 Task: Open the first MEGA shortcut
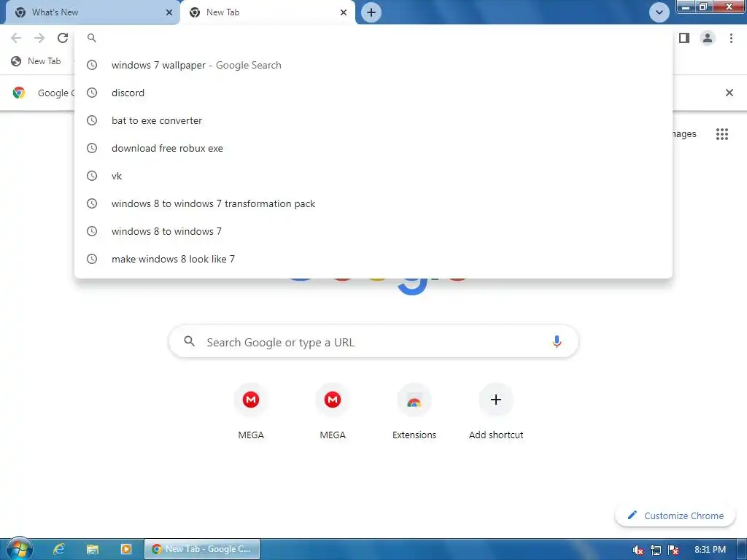point(251,411)
